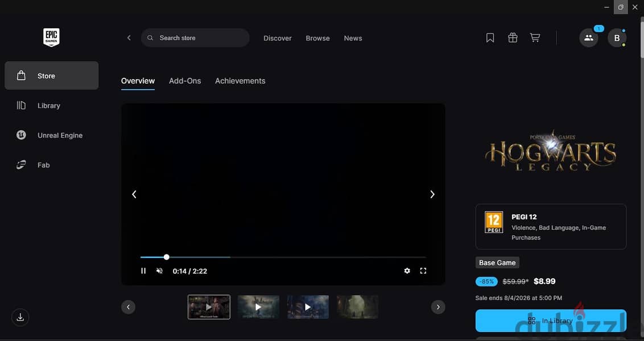Screen dimensions: 644x341
Task: Select Store in the sidebar
Action: 51,76
